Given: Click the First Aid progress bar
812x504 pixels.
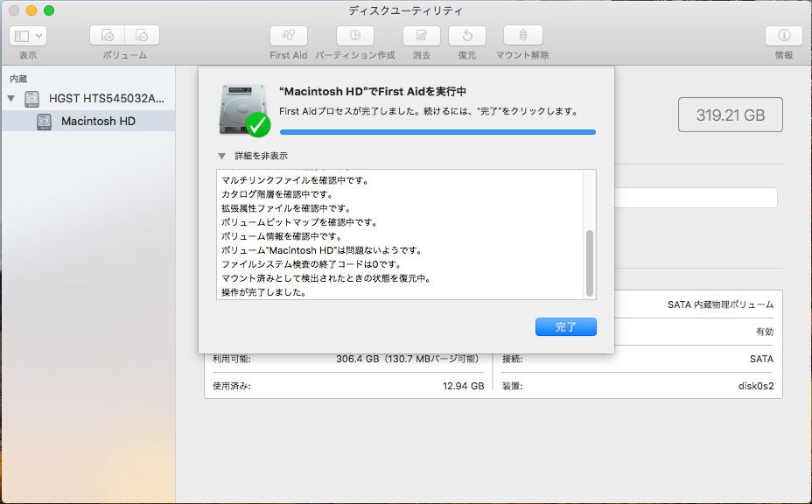Looking at the screenshot, I should [437, 132].
